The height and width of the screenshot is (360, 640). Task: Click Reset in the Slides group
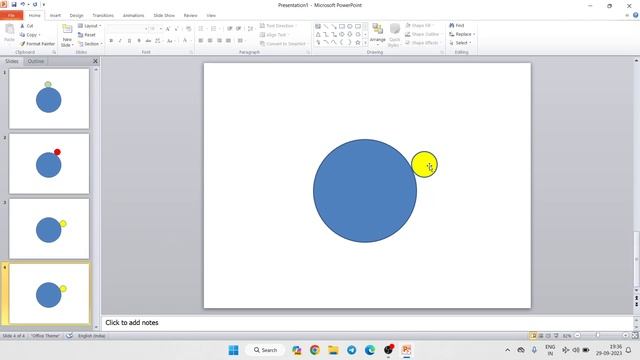[87, 35]
